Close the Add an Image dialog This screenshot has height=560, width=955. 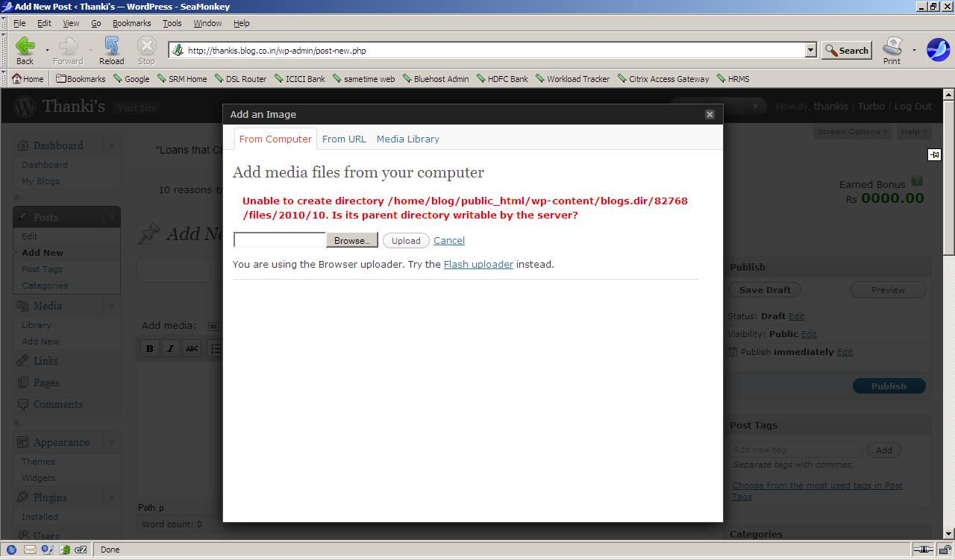pos(710,114)
